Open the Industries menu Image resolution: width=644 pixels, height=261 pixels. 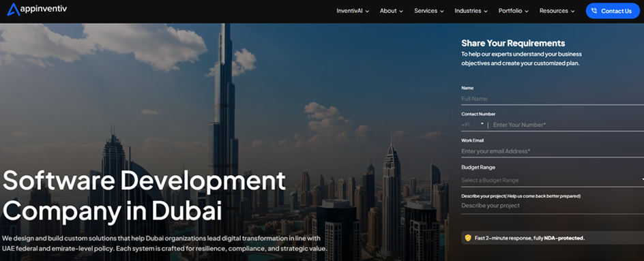[471, 11]
